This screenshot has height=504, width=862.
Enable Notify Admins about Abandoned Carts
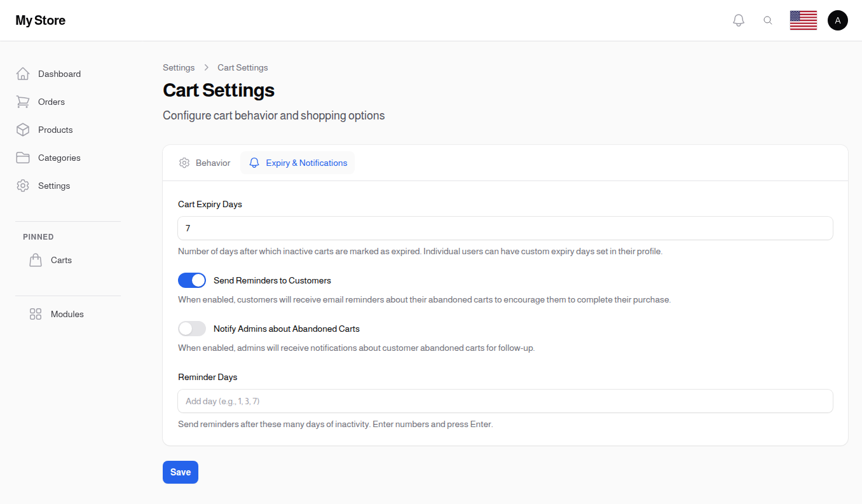192,329
